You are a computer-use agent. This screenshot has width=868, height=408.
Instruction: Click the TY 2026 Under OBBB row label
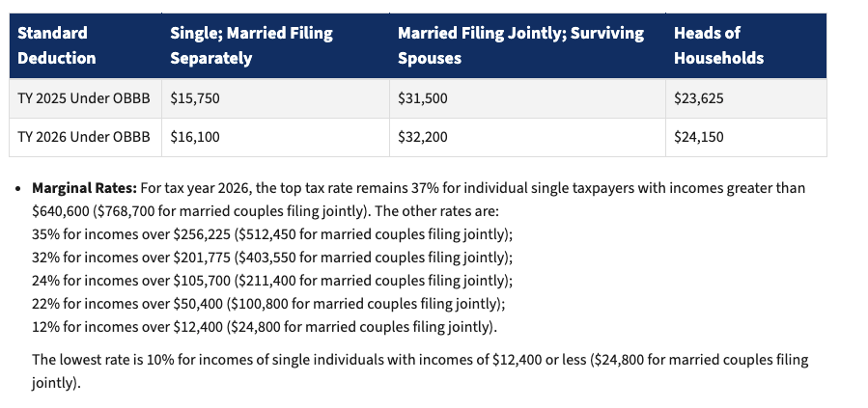click(x=84, y=137)
